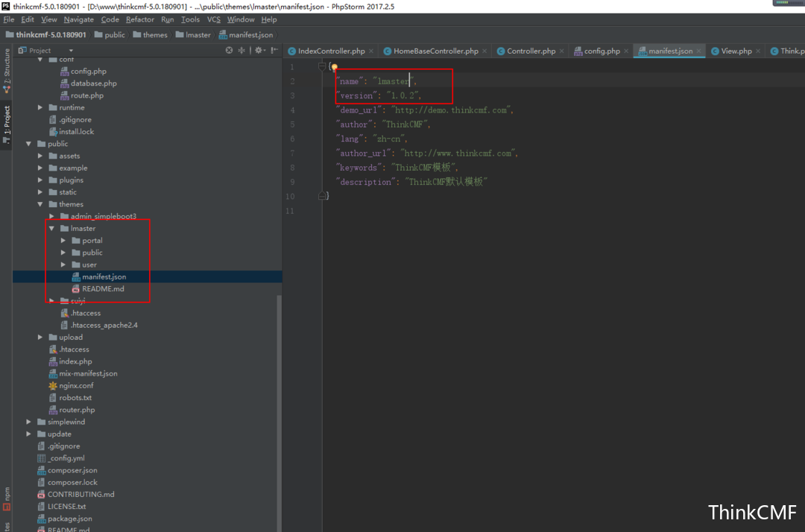Close the HomeBaseController.php tab
Screen dimensions: 805x532
click(484, 51)
